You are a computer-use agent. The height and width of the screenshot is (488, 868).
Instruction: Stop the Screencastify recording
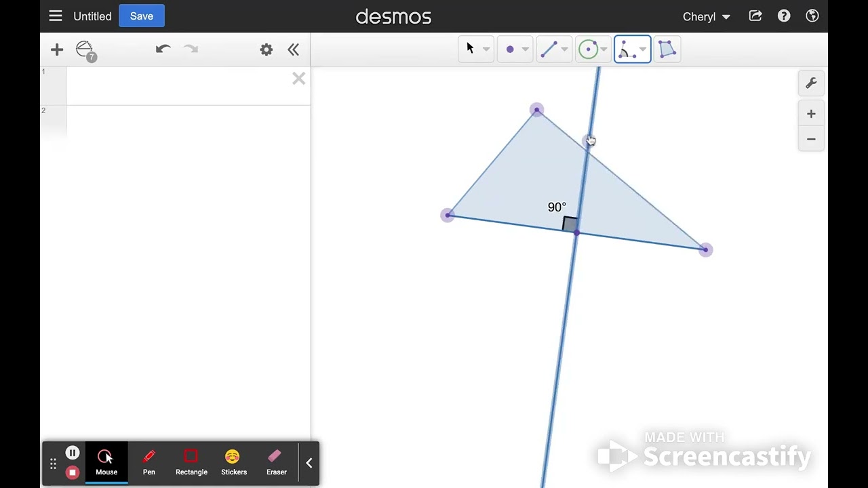[x=73, y=472]
